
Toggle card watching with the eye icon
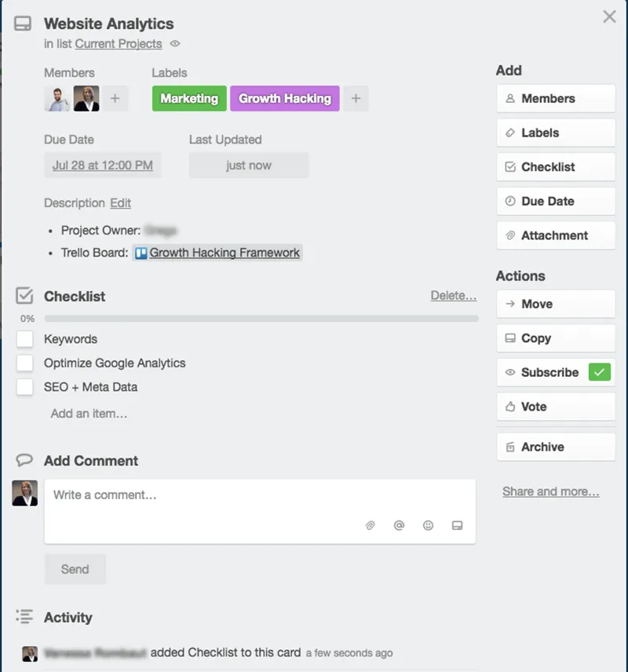point(174,44)
